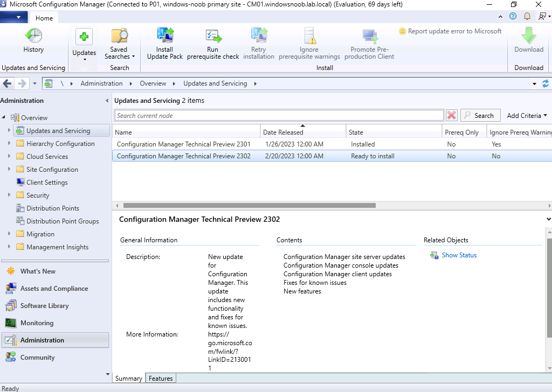Open the recent locations dropdown arrow
Image resolution: width=552 pixels, height=392 pixels.
coord(34,83)
